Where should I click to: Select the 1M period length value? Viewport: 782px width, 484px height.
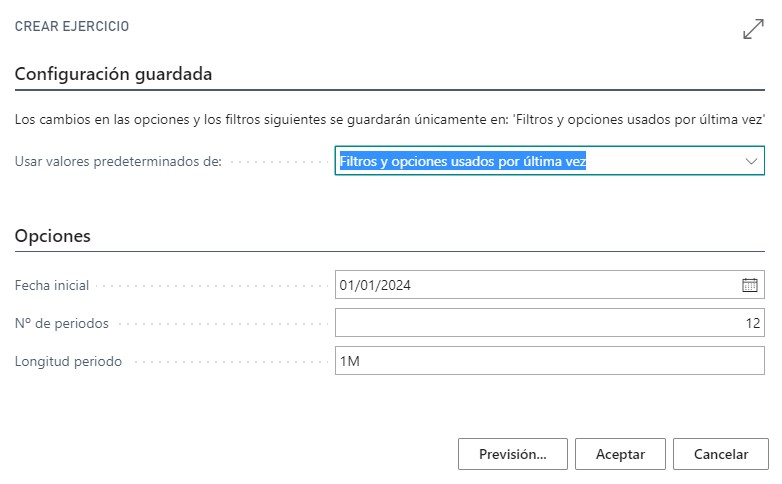(x=350, y=361)
